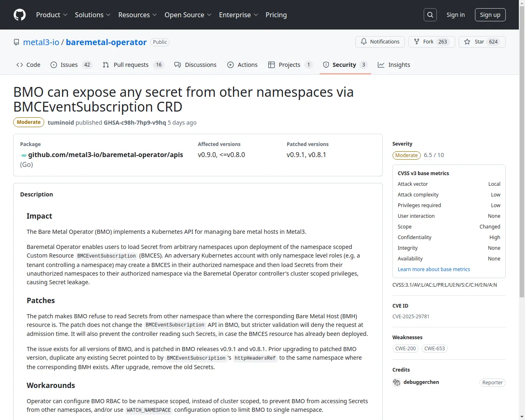Screen dimensions: 525x420
Task: Click the bell icon in Notifications
Action: 364,41
